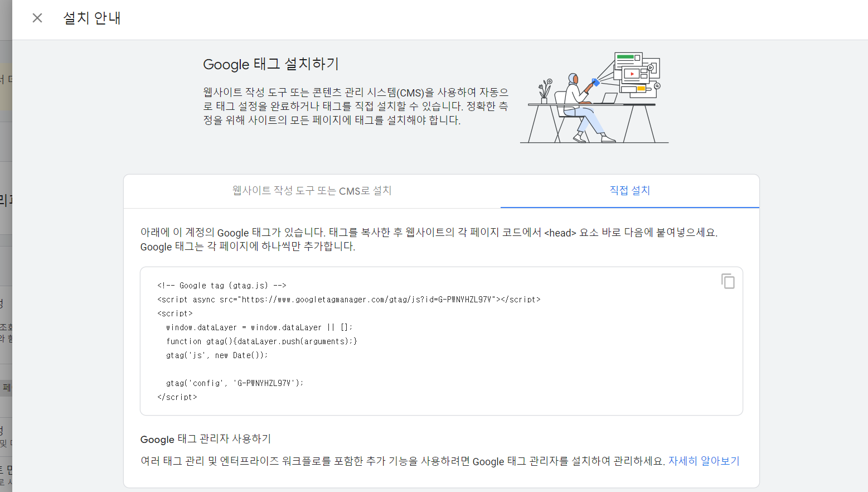Copy the Google tag code snippet
Screen dimensions: 868x492
(728, 281)
